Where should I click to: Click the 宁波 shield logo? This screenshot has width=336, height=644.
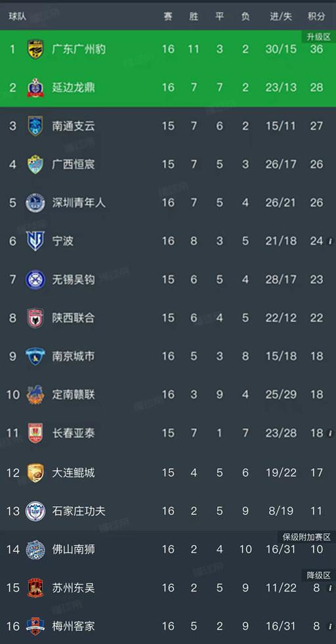(35, 241)
